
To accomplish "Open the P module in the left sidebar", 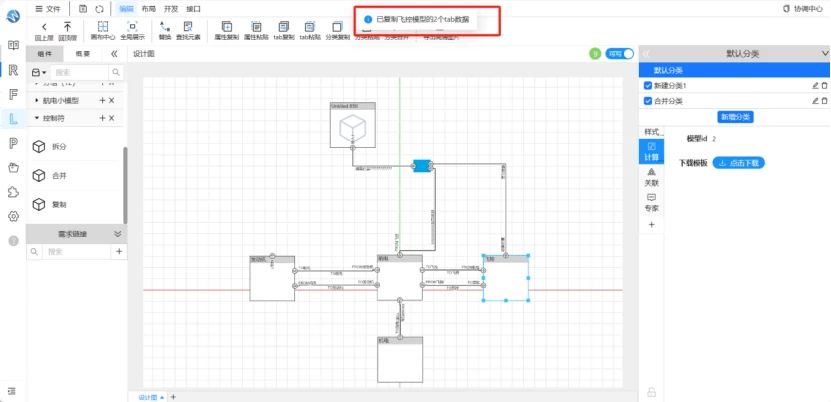I will pos(13,143).
